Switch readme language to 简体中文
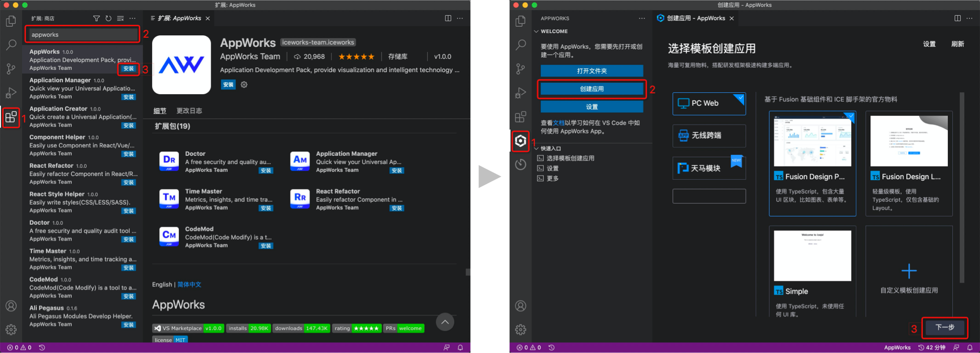This screenshot has width=980, height=353. point(189,285)
